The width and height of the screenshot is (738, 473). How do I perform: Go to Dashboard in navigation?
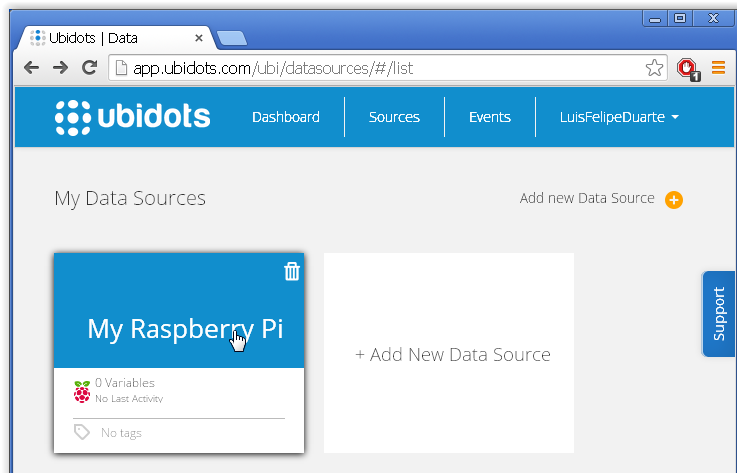click(x=286, y=117)
